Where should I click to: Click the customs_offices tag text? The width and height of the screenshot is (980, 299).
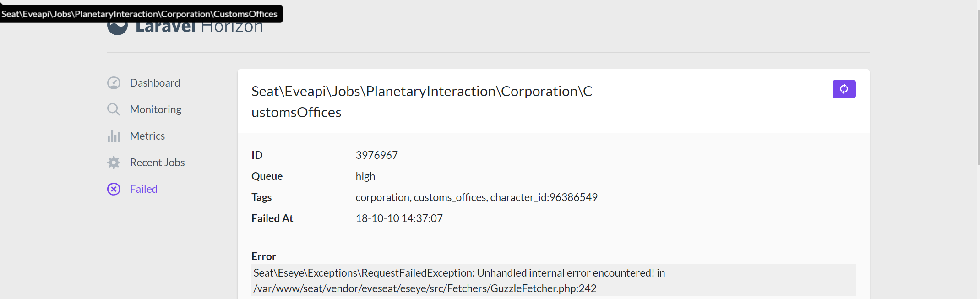click(x=450, y=197)
